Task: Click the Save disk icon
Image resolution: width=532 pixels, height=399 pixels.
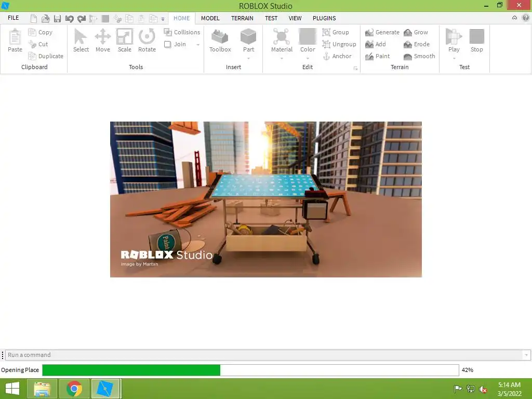Action: coord(57,18)
